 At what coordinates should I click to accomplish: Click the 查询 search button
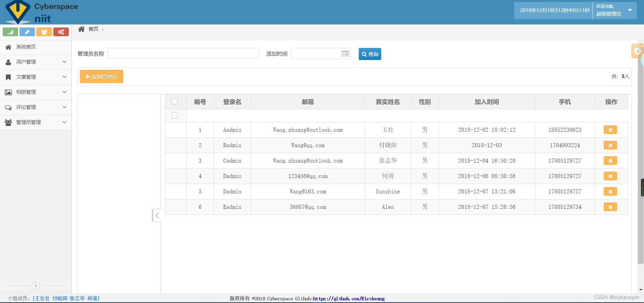click(x=370, y=54)
